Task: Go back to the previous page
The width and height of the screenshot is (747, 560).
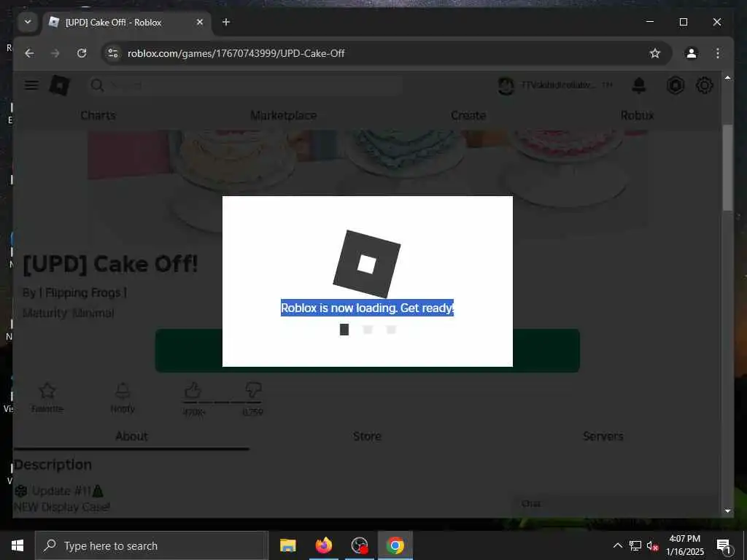Action: pyautogui.click(x=29, y=53)
